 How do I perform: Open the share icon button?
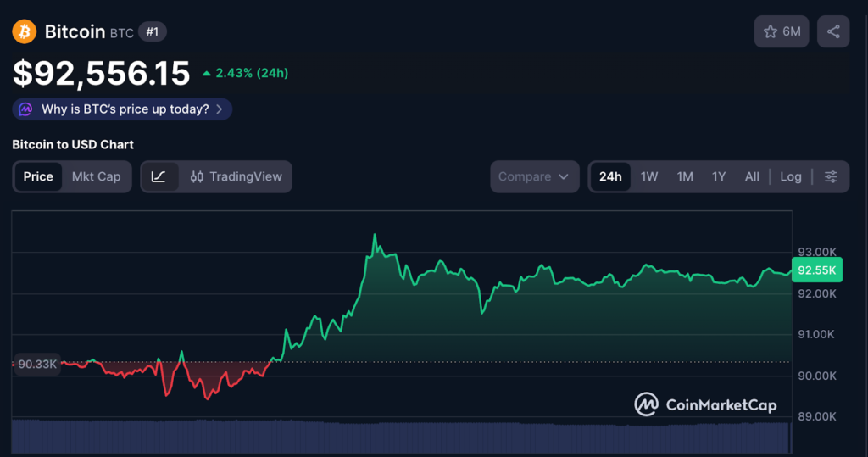(x=833, y=31)
